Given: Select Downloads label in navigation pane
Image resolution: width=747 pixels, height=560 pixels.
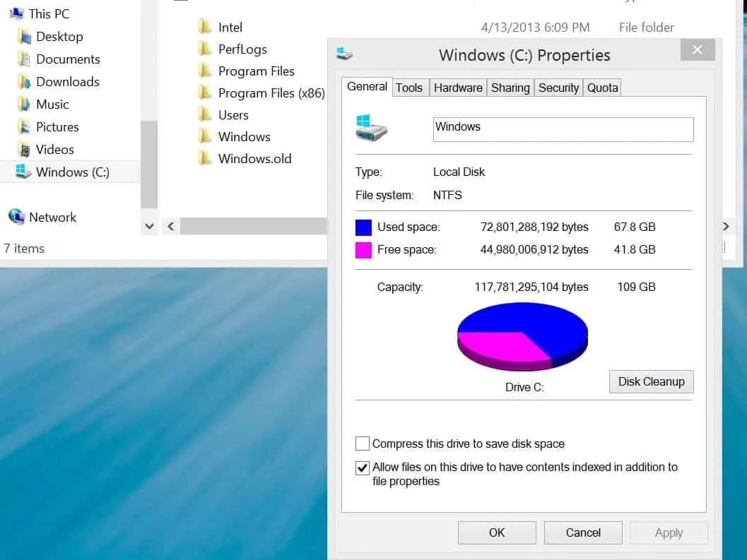Looking at the screenshot, I should coord(68,82).
